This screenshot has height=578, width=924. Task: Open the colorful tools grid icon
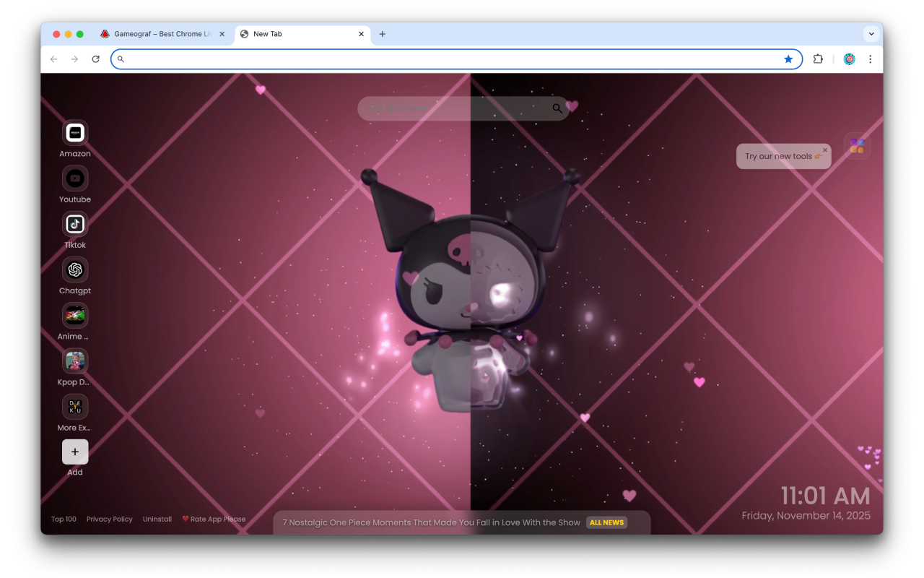click(x=857, y=146)
